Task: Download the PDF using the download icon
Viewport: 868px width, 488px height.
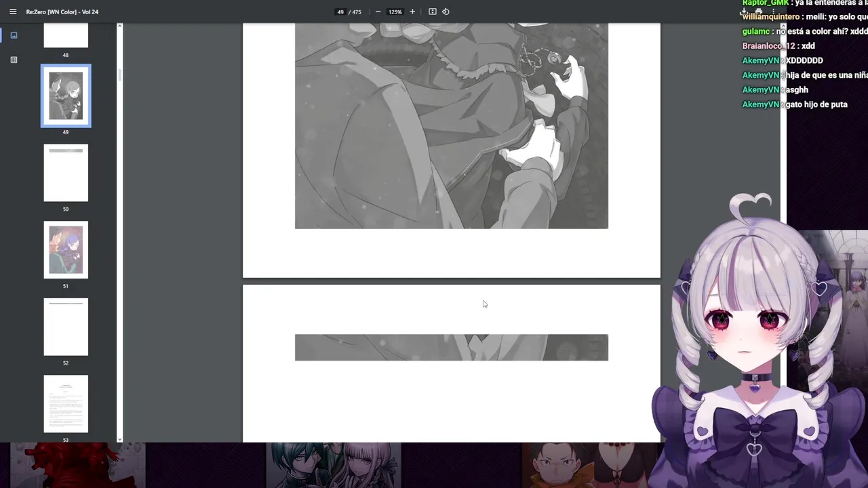Action: tap(744, 12)
